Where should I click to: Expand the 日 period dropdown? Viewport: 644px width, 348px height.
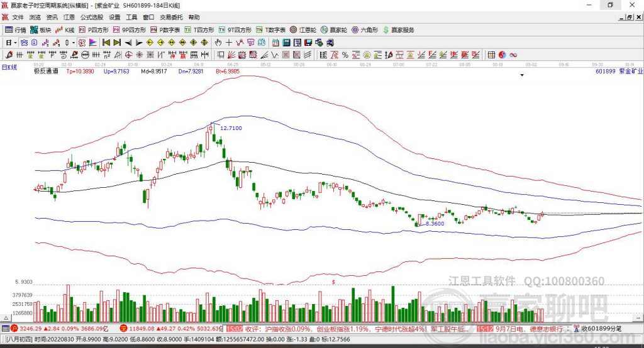[15, 43]
